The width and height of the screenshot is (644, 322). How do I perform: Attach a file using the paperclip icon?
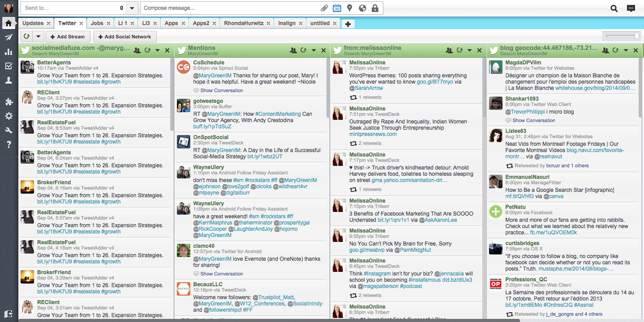pos(324,8)
